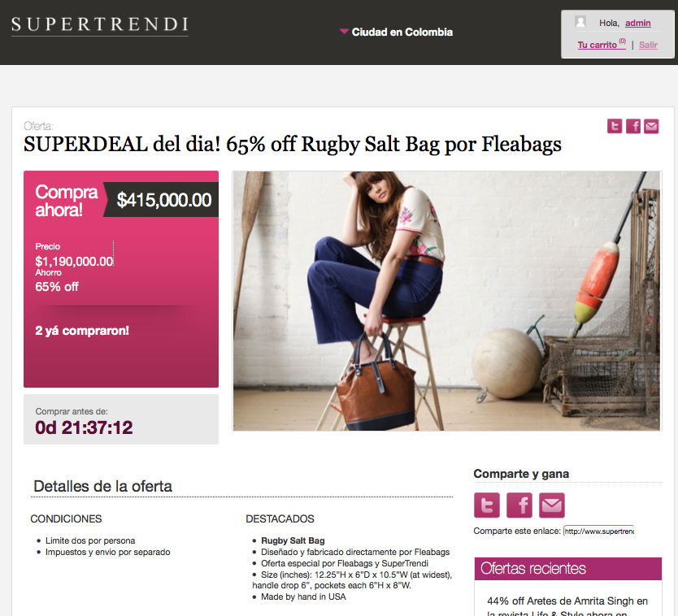Share via large Twitter icon under Comparte y gana

pyautogui.click(x=487, y=505)
